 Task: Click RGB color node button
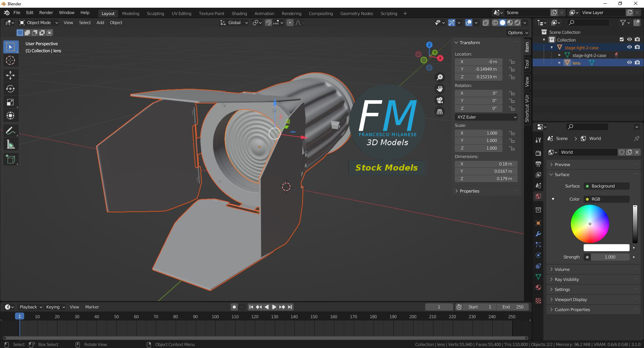pyautogui.click(x=607, y=199)
